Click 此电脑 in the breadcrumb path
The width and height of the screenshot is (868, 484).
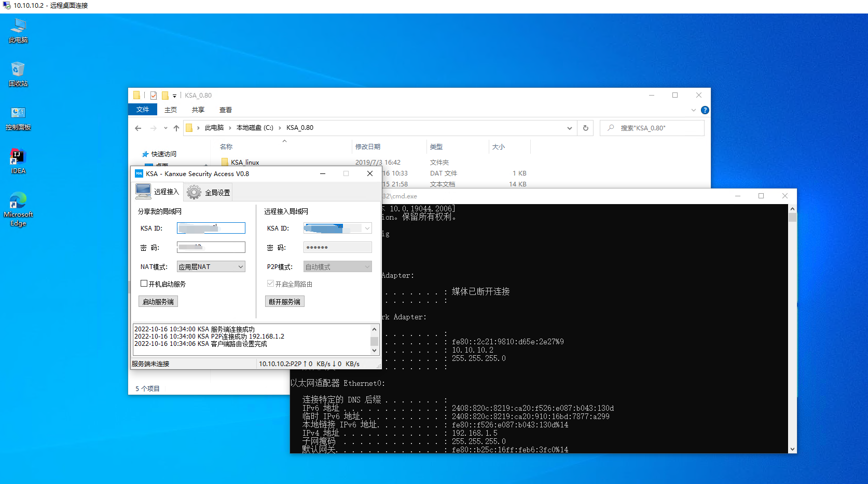[214, 128]
